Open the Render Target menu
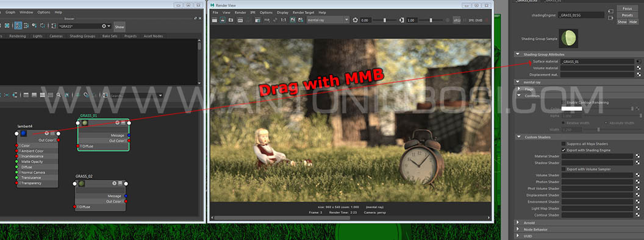The width and height of the screenshot is (644, 240). pyautogui.click(x=304, y=13)
